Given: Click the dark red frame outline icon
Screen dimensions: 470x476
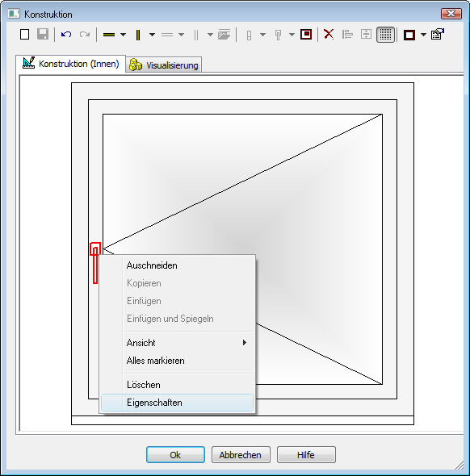Looking at the screenshot, I should tap(409, 35).
